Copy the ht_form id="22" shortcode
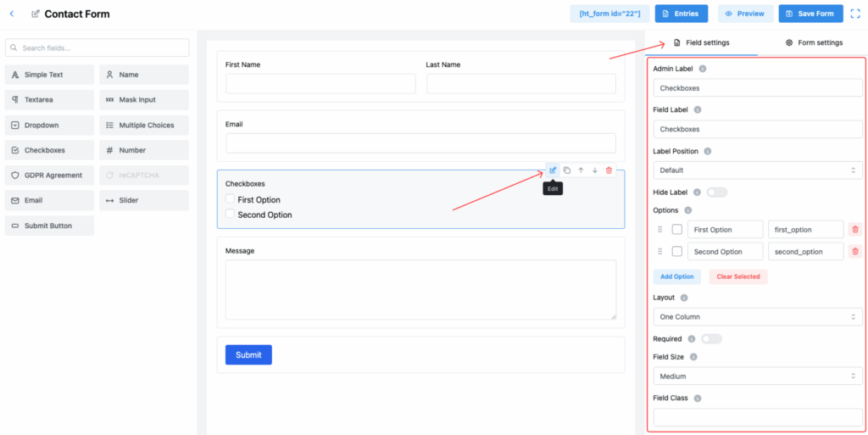The width and height of the screenshot is (868, 435). [609, 14]
